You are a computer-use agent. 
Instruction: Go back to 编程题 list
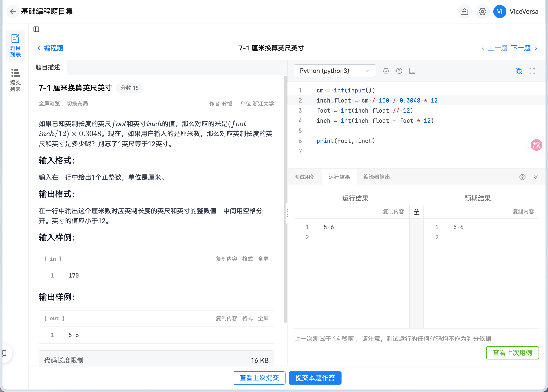(50, 48)
